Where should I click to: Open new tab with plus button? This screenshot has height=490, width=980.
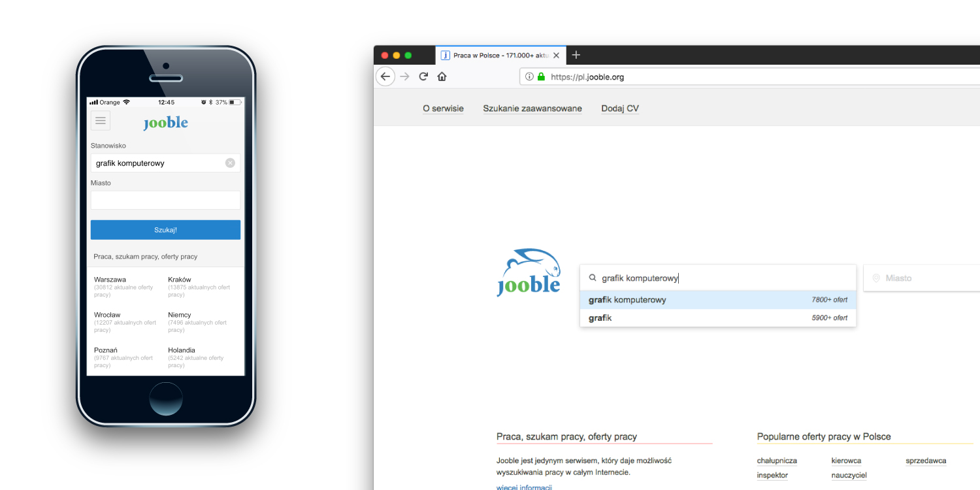pyautogui.click(x=576, y=55)
